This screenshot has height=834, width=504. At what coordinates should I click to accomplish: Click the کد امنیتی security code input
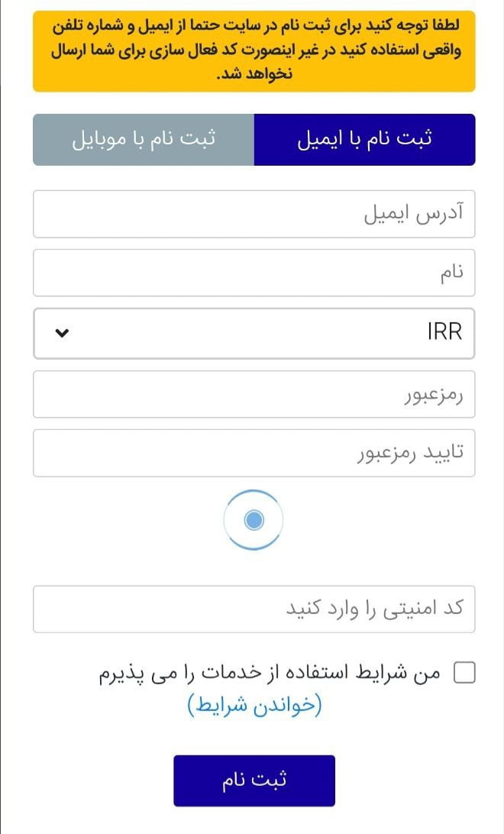(254, 609)
